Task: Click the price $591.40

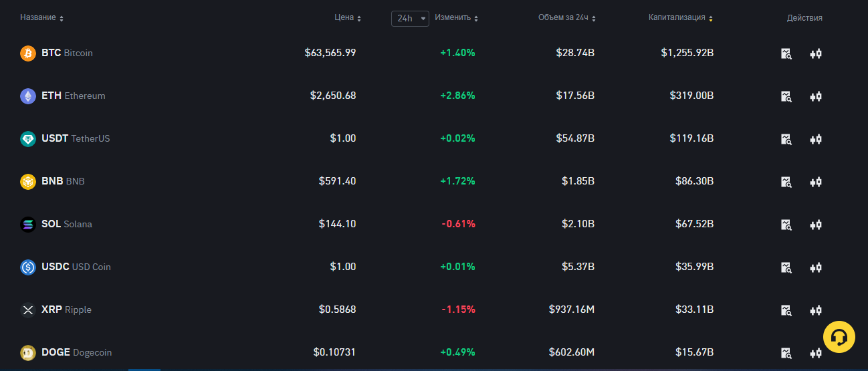Action: [338, 181]
